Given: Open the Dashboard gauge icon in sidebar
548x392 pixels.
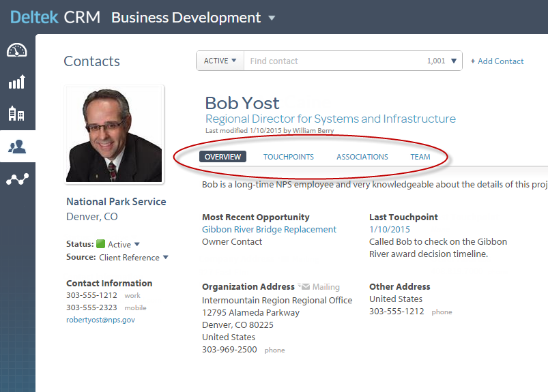Looking at the screenshot, I should 17,50.
